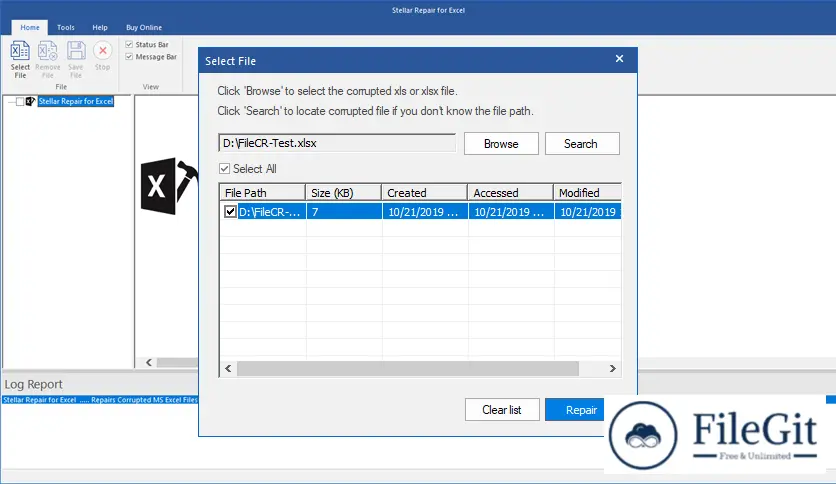Screen dimensions: 836x484
Task: Open the Tools ribbon tab
Action: point(66,27)
